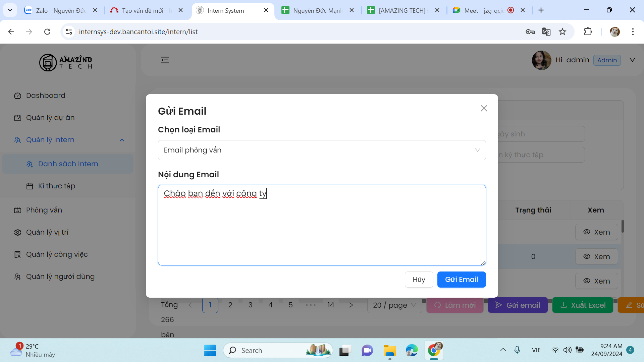Click the Quản lý người dùng icon
The height and width of the screenshot is (362, 644).
[x=17, y=277]
